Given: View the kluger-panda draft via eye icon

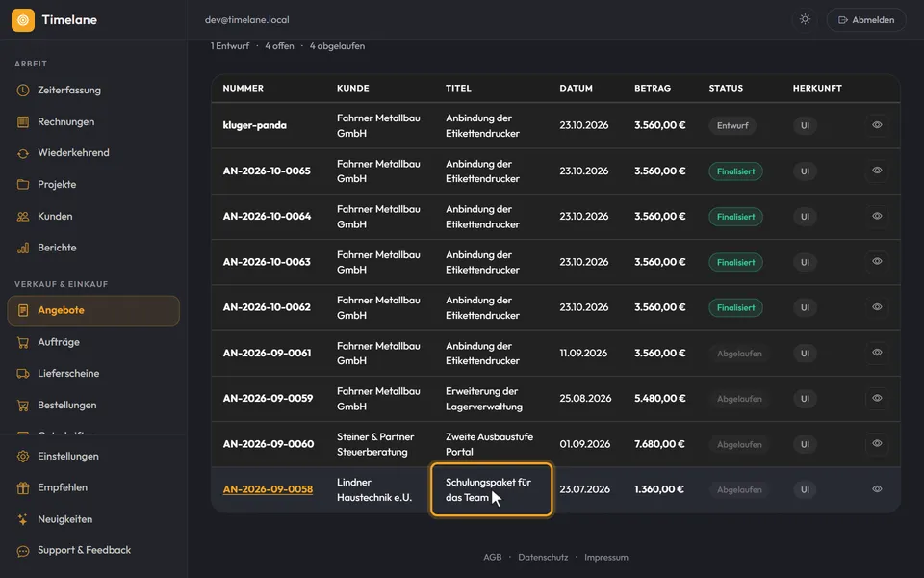Looking at the screenshot, I should point(877,125).
